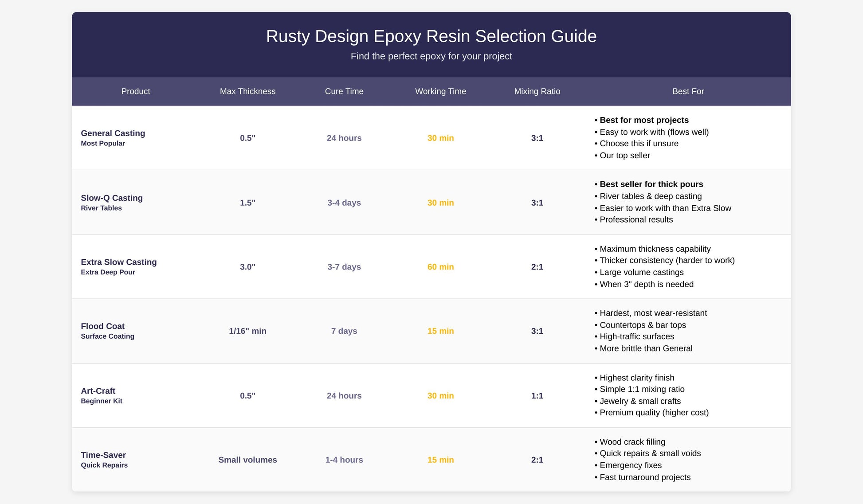Click the 'Wood crack filling' bullet
This screenshot has height=504, width=863.
tap(632, 442)
